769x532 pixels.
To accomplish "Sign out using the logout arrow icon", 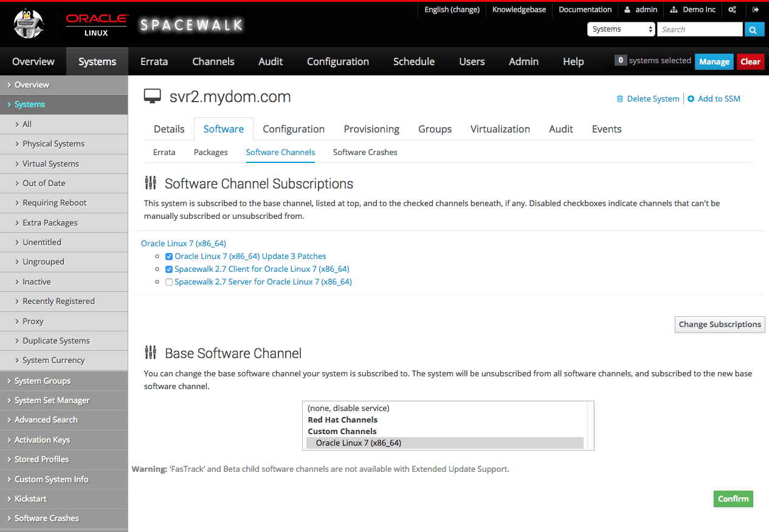I will tap(756, 10).
